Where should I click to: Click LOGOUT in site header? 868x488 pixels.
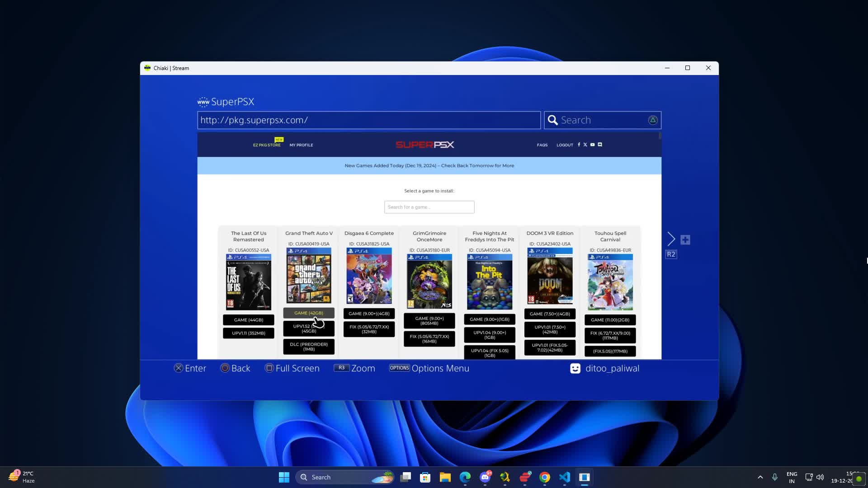[565, 145]
